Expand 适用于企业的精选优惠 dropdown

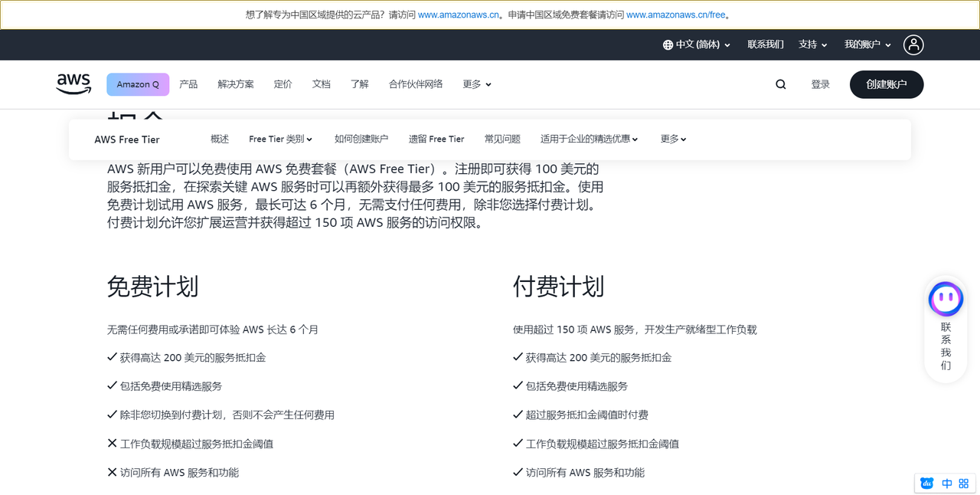point(590,139)
